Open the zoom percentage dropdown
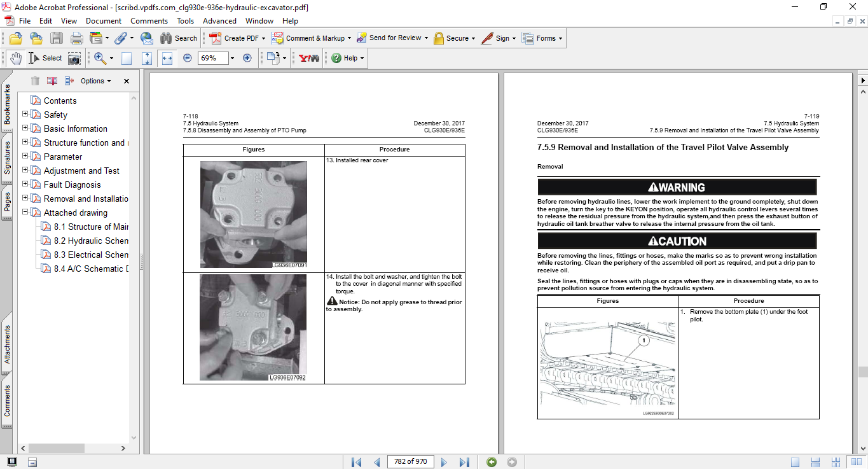The height and width of the screenshot is (469, 868). pos(232,58)
